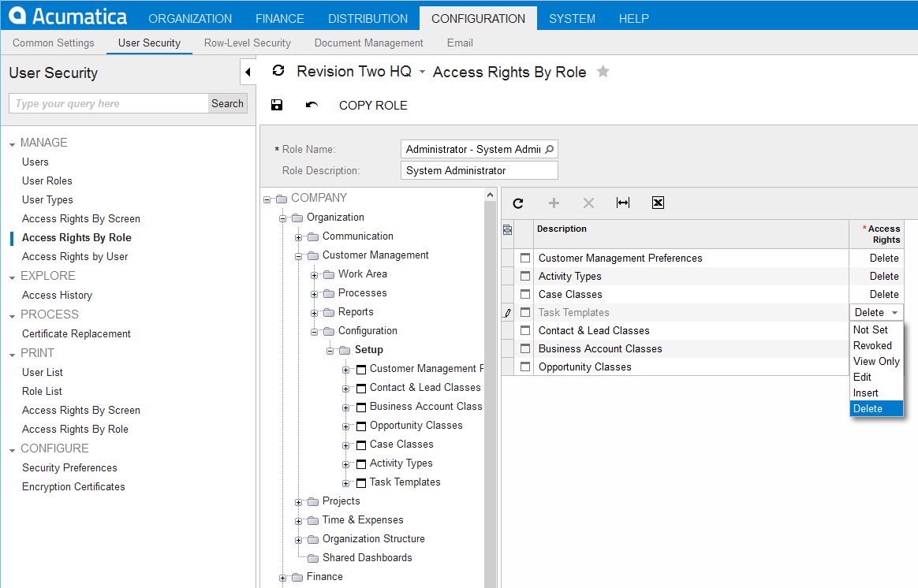Image resolution: width=918 pixels, height=588 pixels.
Task: Open Access Rights by User link
Action: [75, 257]
